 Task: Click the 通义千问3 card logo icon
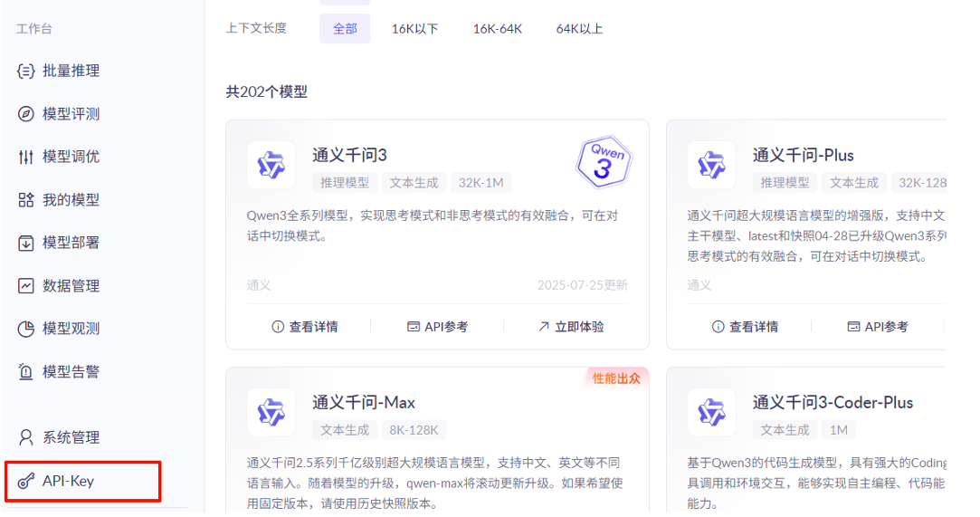coord(271,165)
